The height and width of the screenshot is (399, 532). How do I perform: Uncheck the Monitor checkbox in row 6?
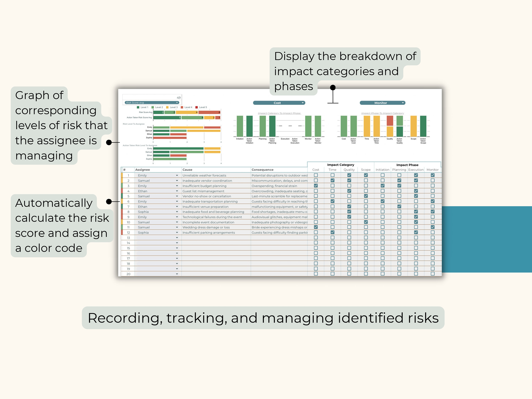coord(433,201)
